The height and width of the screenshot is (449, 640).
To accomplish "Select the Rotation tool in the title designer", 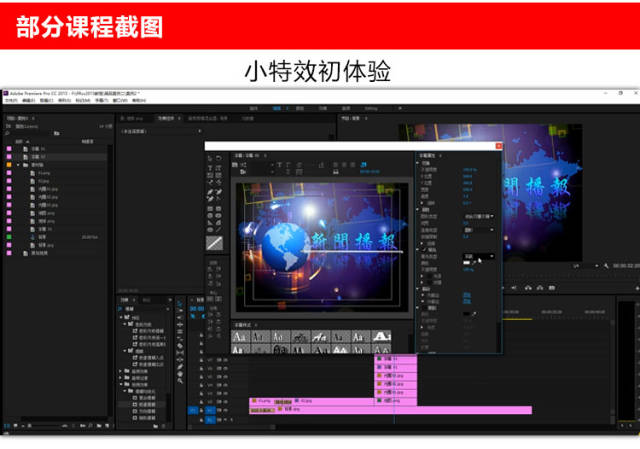I will pyautogui.click(x=219, y=158).
